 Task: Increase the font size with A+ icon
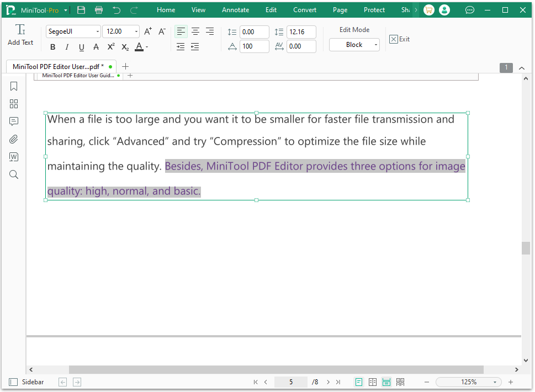(148, 31)
